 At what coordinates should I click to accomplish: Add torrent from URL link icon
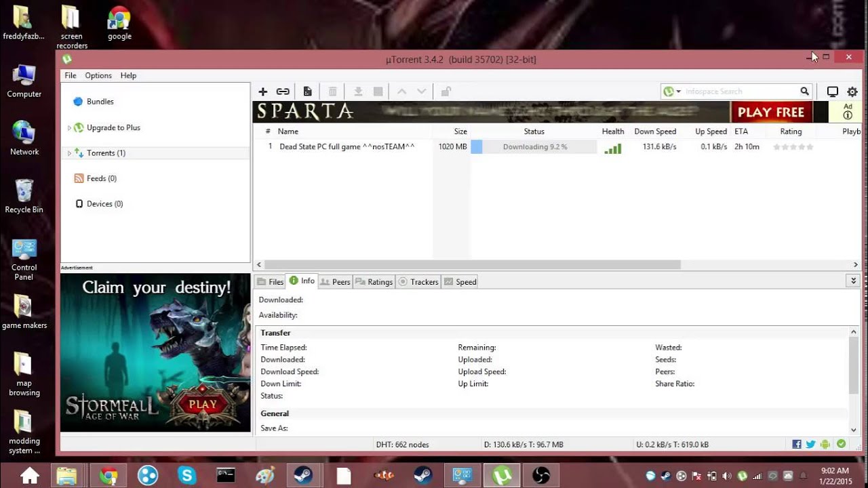(x=283, y=91)
